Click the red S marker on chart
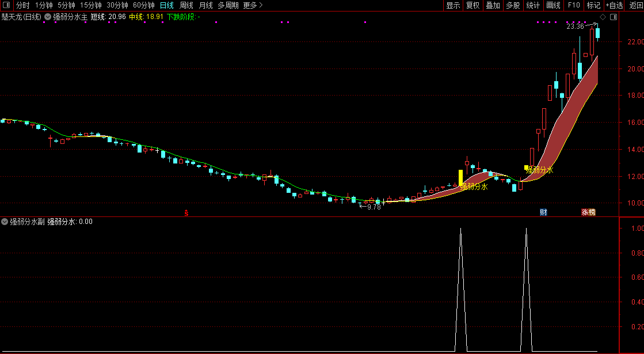The image size is (644, 354). 186,213
